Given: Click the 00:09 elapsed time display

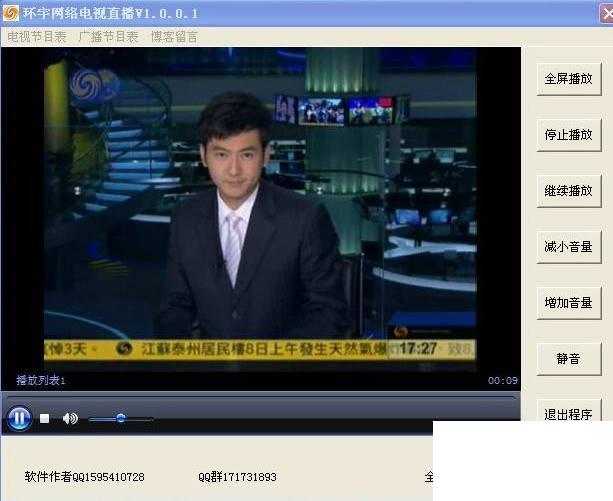Looking at the screenshot, I should pos(503,380).
